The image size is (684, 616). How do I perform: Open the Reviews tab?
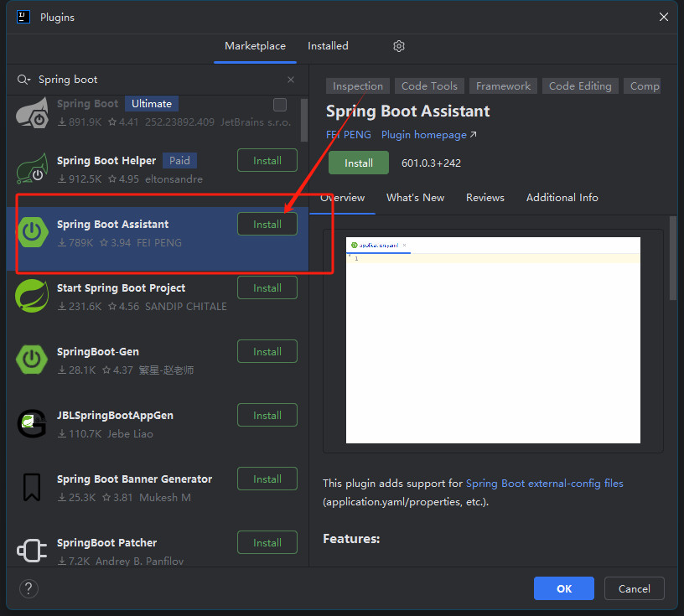tap(485, 198)
